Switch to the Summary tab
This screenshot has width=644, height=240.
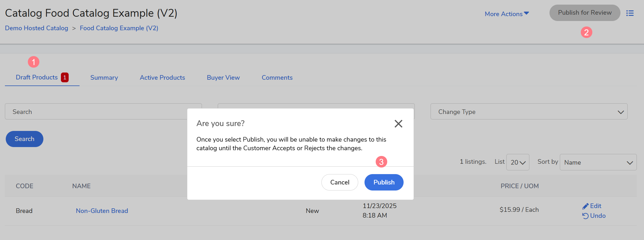point(104,78)
